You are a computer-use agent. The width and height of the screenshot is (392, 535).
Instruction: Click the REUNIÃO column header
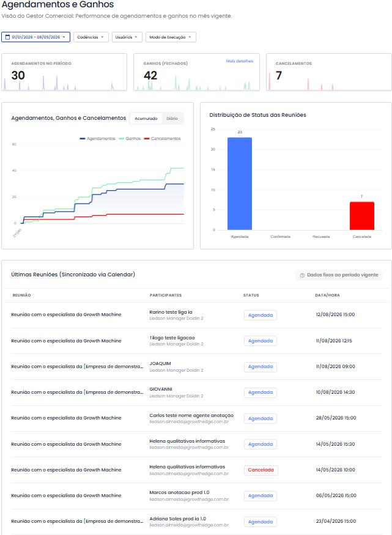point(21,295)
